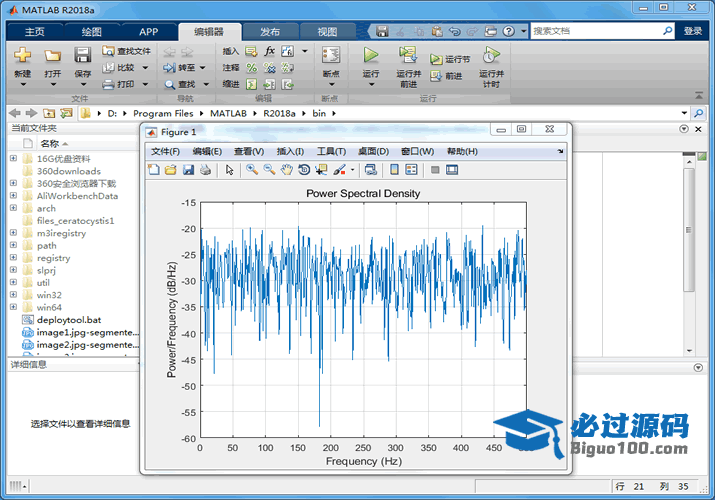Select the Rotate 3D tool
715x500 pixels.
(304, 170)
